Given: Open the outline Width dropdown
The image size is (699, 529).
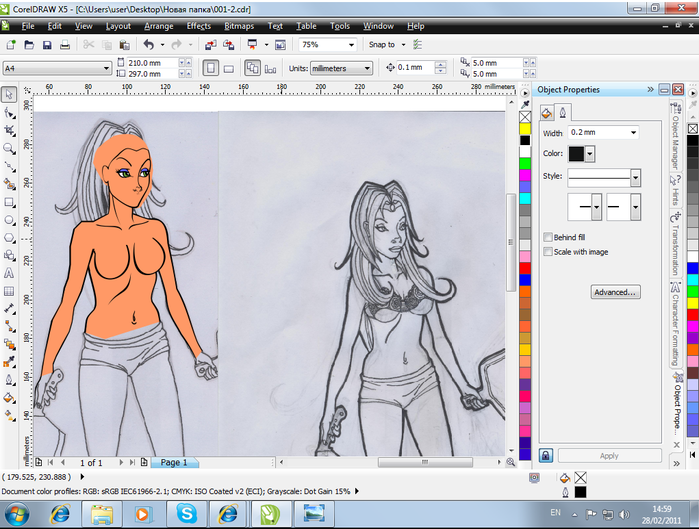Looking at the screenshot, I should point(634,133).
